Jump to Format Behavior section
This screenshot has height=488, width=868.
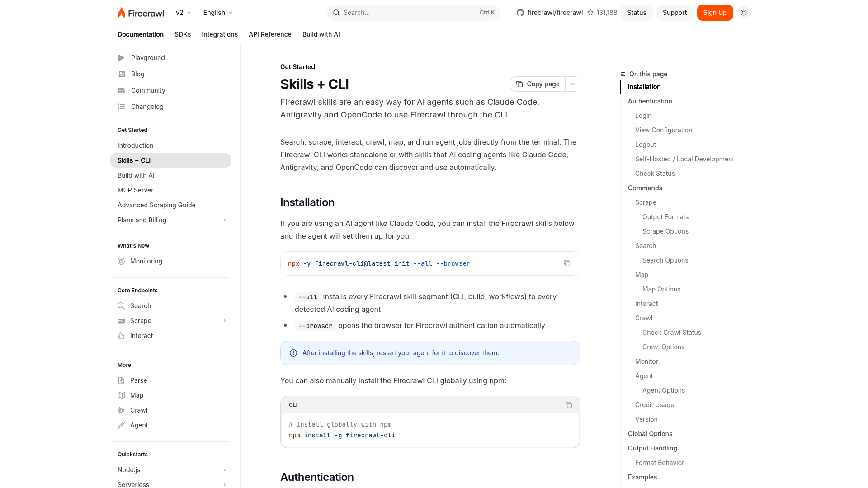click(659, 463)
